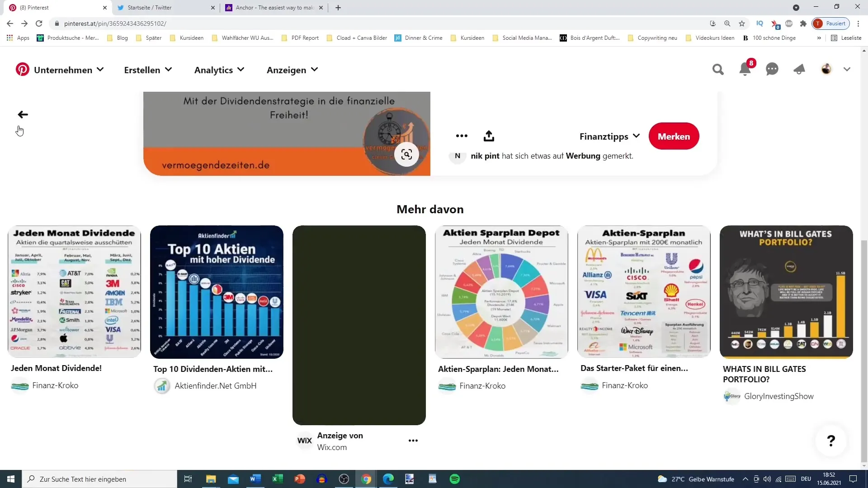The image size is (868, 488).
Task: Open the Top 10 Aktien pin image
Action: [217, 292]
